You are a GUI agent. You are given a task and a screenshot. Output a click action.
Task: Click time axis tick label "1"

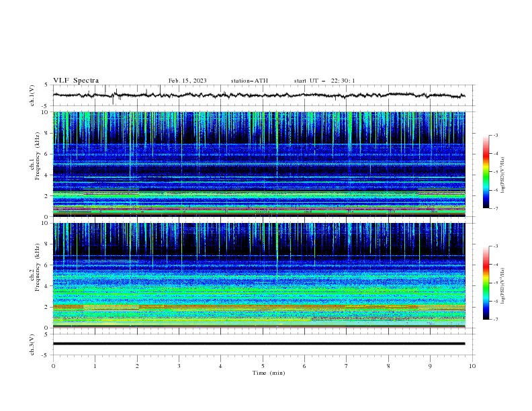point(95,366)
